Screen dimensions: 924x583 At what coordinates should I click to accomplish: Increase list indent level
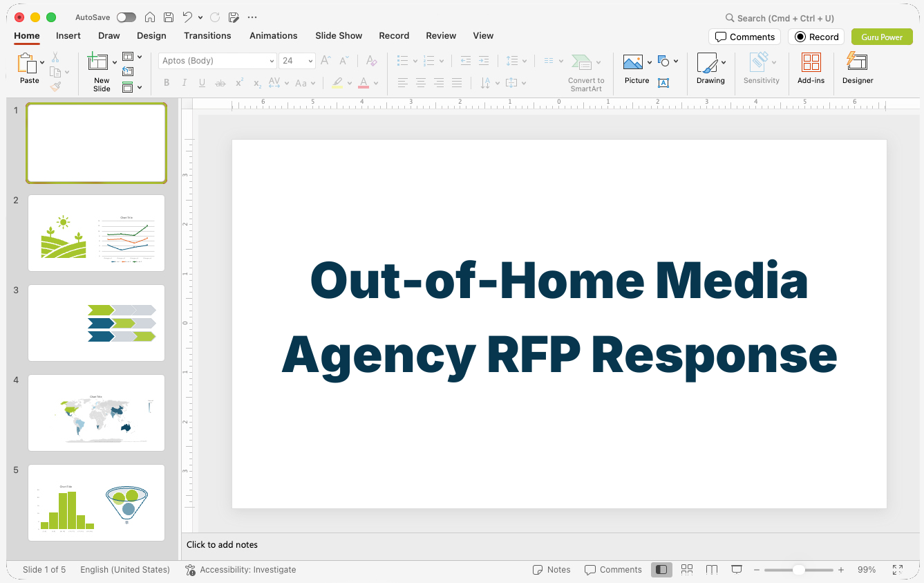(x=484, y=61)
